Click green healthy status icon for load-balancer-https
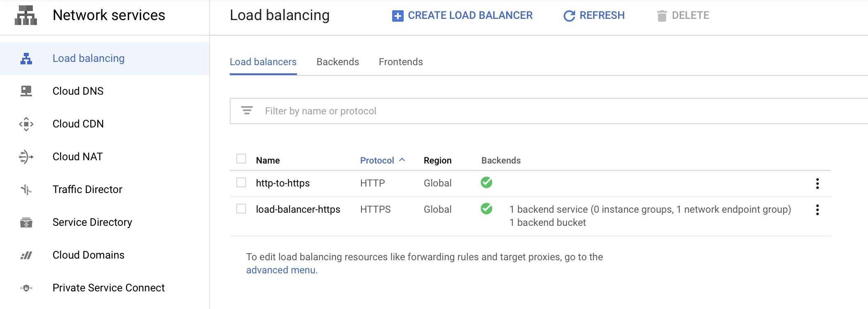This screenshot has width=868, height=309. click(487, 209)
